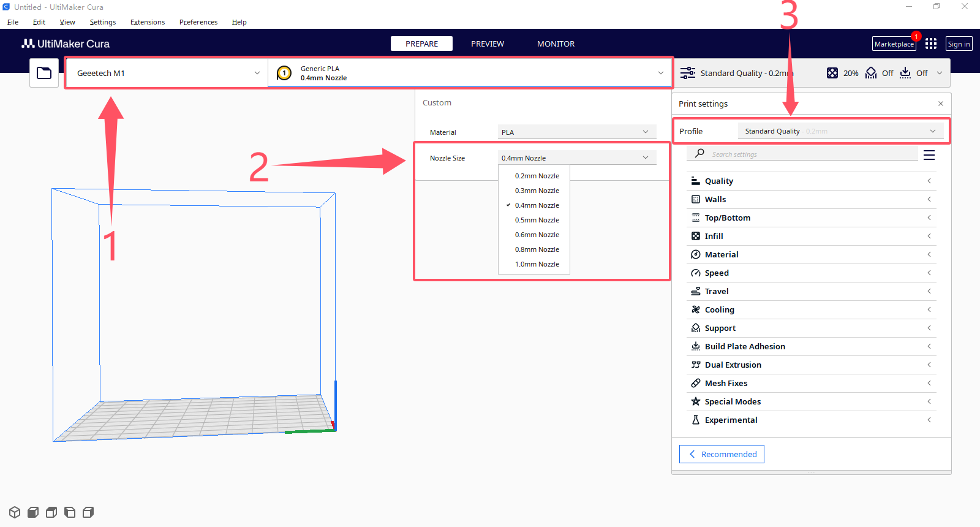The image size is (980, 527).
Task: Select 0.6mm Nozzle option
Action: pos(534,235)
